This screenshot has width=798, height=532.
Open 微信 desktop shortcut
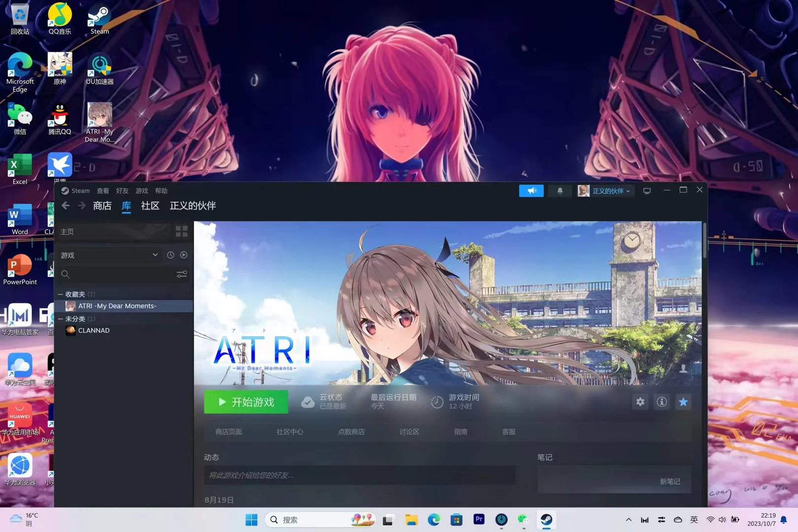(x=20, y=119)
